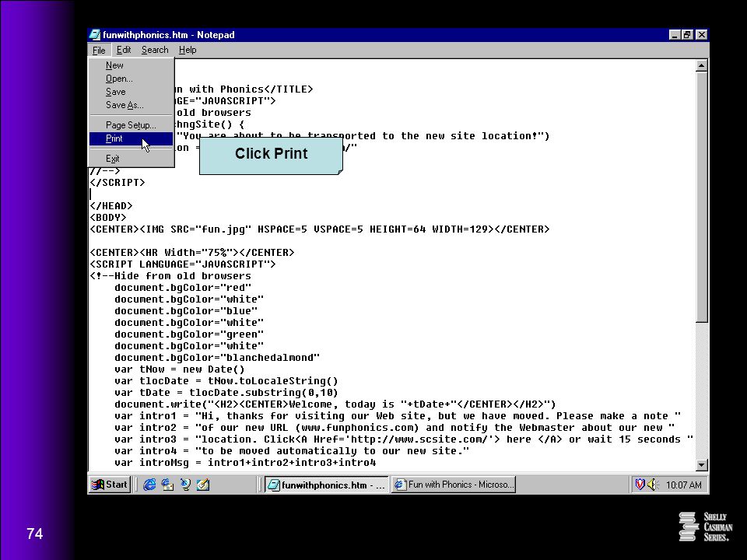Click the var intro2 line
This screenshot has height=560, width=747.
395,428
